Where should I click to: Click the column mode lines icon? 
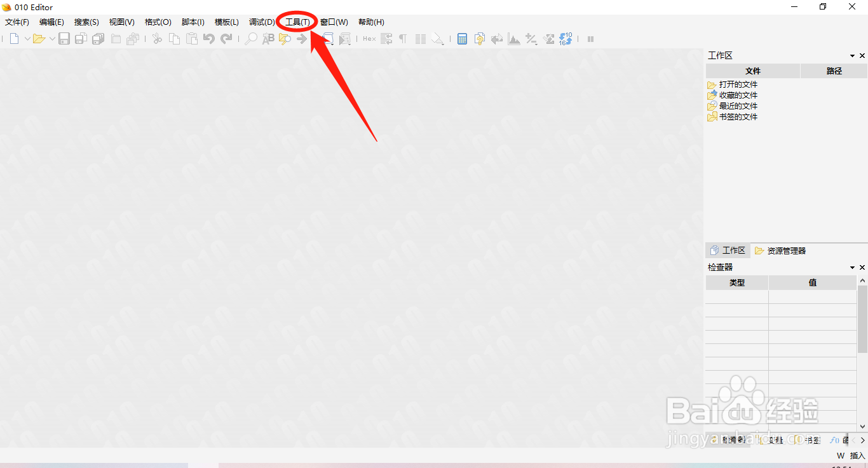point(420,39)
